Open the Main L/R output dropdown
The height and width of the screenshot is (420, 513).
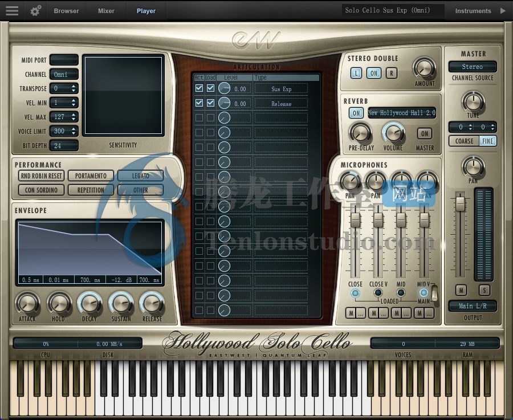pos(473,306)
